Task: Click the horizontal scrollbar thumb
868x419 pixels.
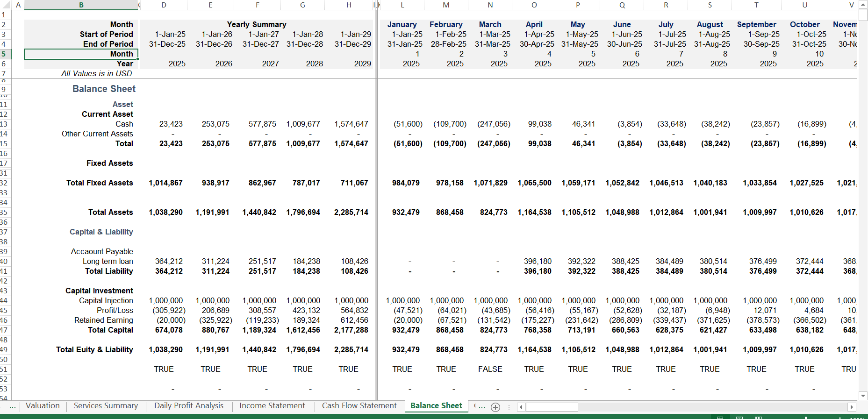Action: pos(552,407)
